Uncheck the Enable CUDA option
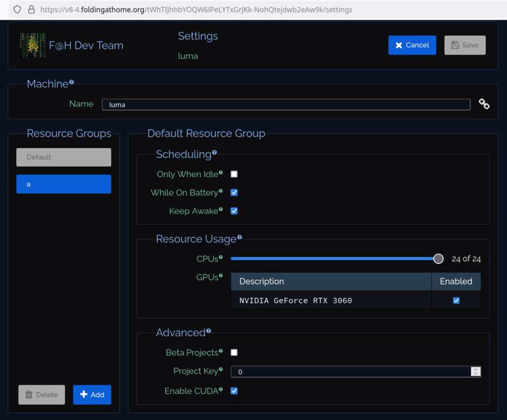This screenshot has width=507, height=420. point(234,391)
